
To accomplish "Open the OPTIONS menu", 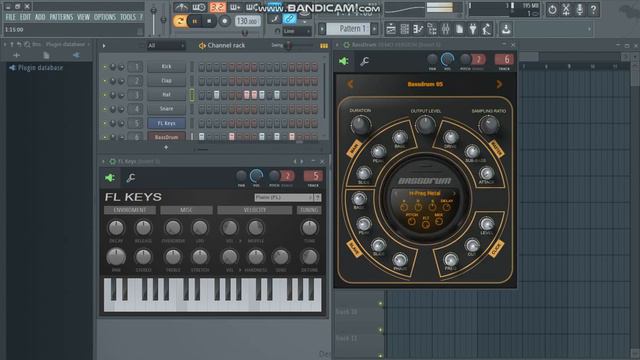I will [105, 17].
